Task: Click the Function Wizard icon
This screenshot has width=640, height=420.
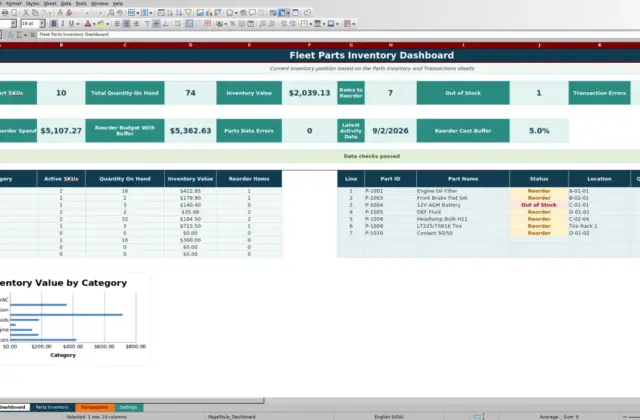Action: (x=10, y=35)
